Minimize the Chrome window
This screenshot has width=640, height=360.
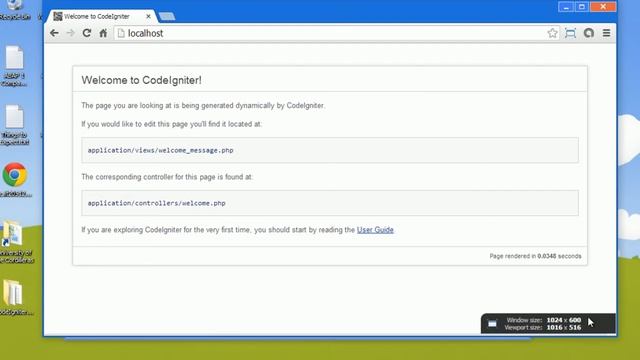pos(566,7)
